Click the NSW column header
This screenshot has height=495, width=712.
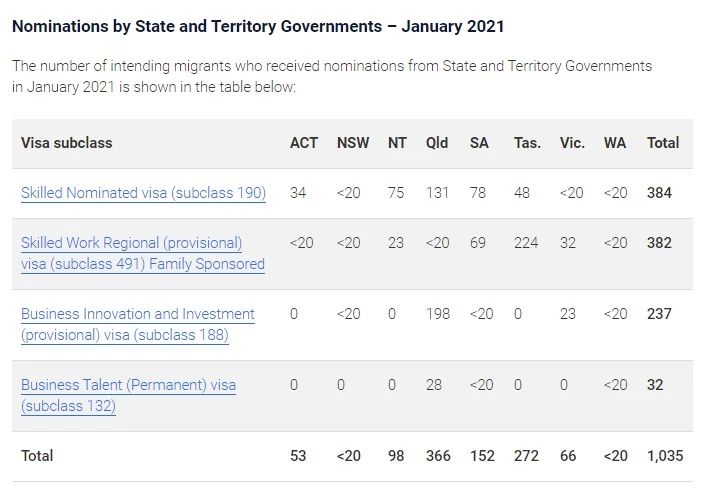(x=353, y=143)
